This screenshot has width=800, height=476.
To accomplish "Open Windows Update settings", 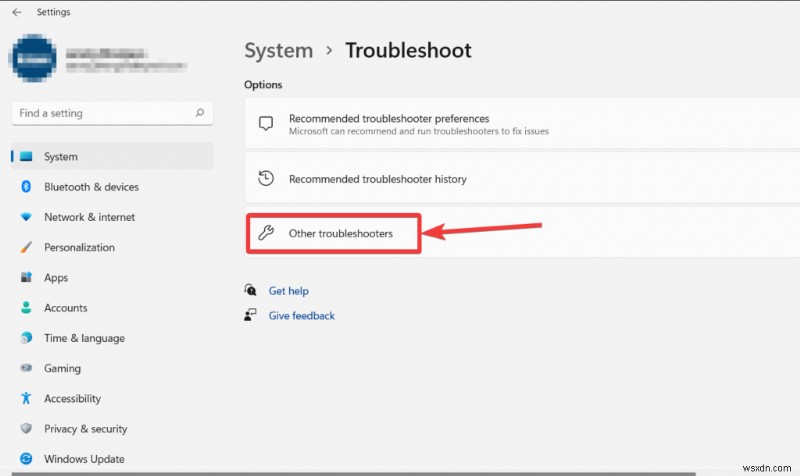I will 84,459.
